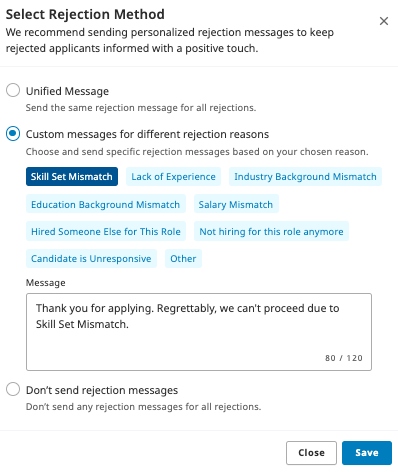Open Hired Someone Else for This Role
The image size is (398, 472).
pyautogui.click(x=105, y=231)
